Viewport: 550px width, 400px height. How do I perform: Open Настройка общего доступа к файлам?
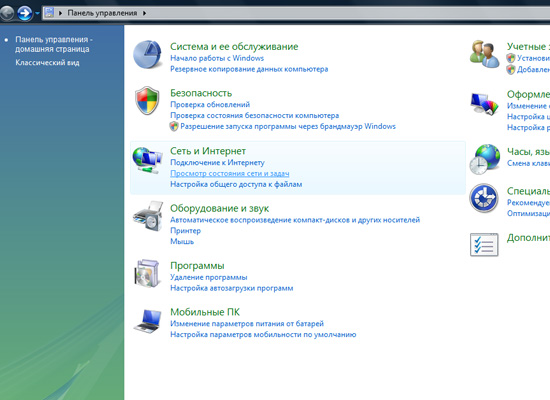236,184
